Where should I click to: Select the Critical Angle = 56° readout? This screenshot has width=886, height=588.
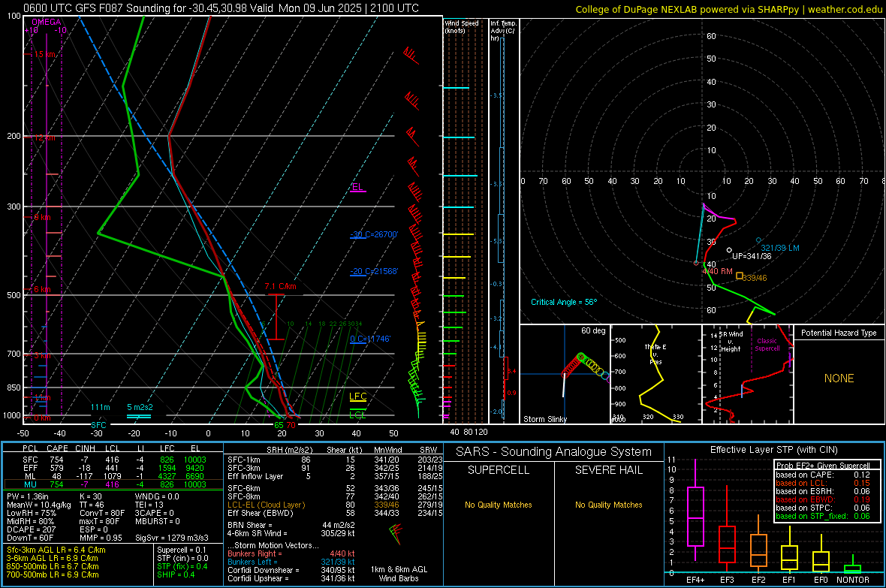pos(564,302)
